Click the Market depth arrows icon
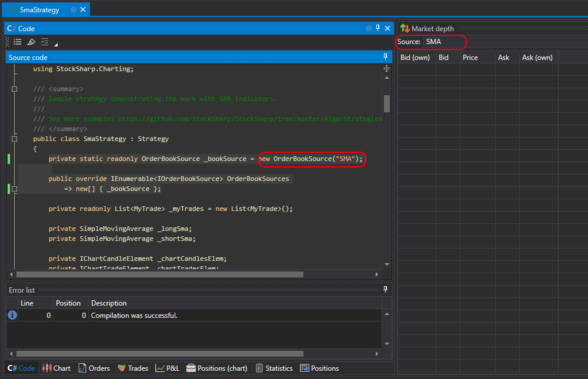Image resolution: width=588 pixels, height=379 pixels. [405, 28]
